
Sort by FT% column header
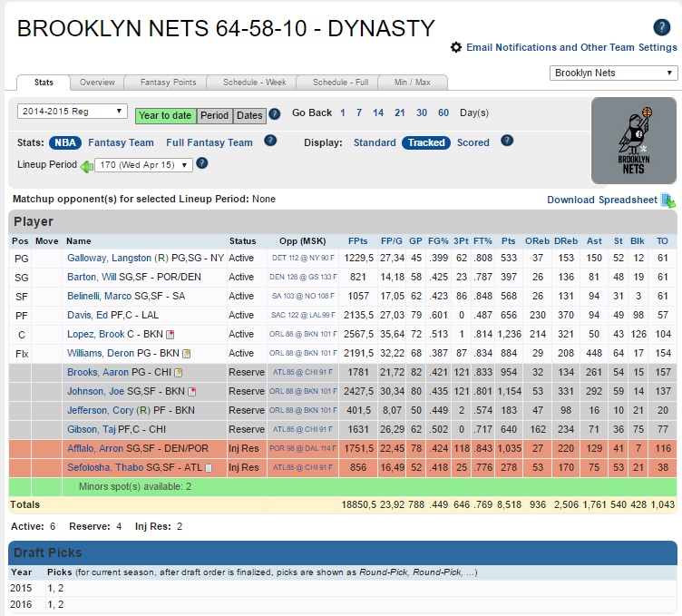click(x=482, y=241)
